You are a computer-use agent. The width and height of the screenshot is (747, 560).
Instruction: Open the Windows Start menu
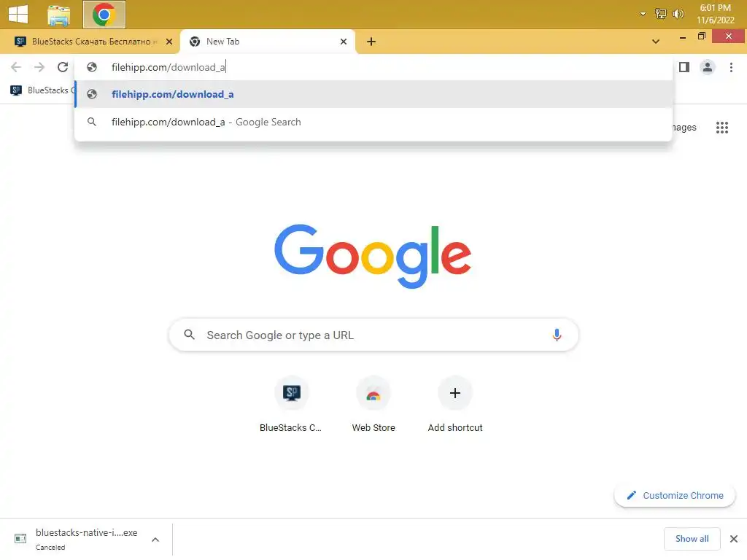click(18, 14)
